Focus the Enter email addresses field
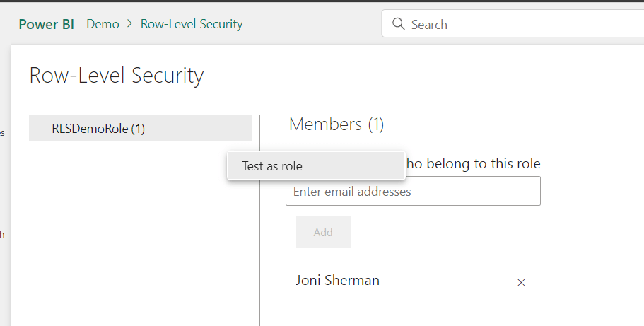The height and width of the screenshot is (326, 644). coord(413,192)
